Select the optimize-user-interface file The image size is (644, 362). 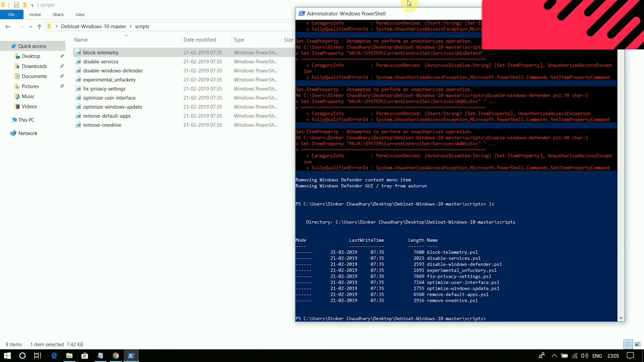click(109, 98)
